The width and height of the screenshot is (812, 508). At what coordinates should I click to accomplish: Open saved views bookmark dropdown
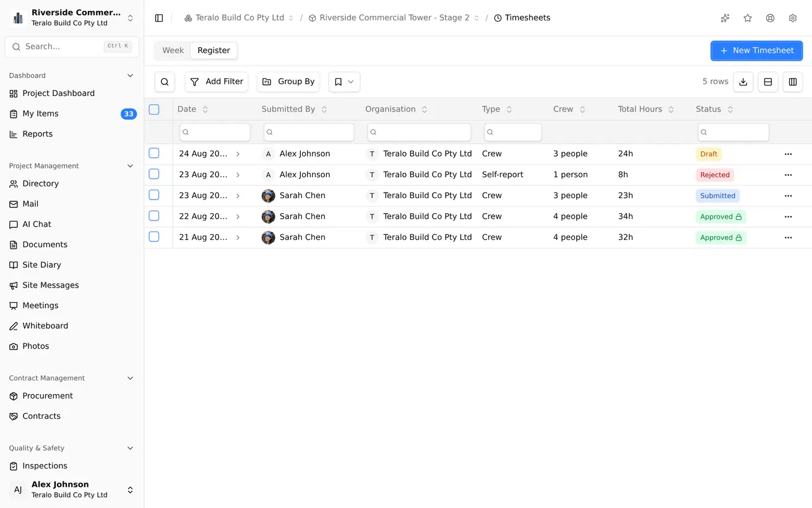(x=344, y=82)
